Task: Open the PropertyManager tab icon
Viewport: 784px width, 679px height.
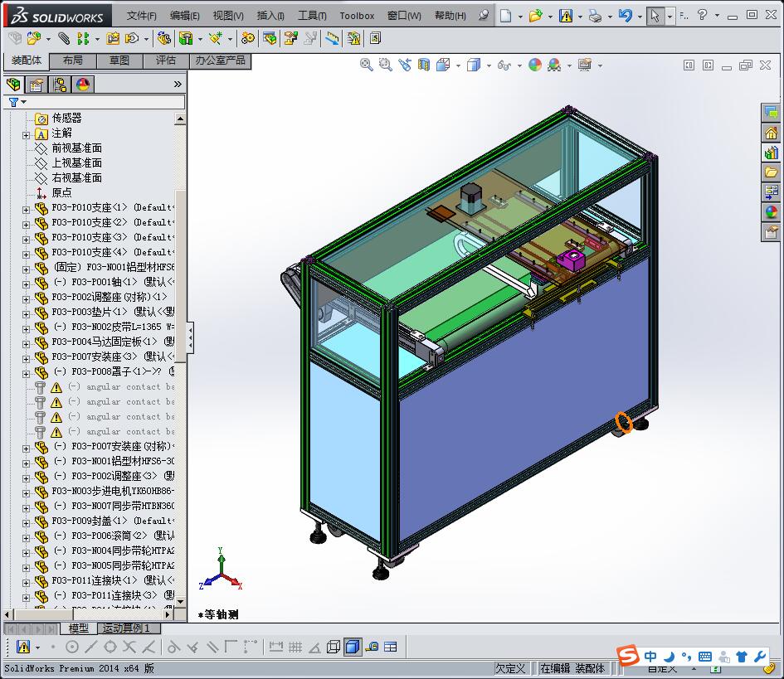Action: click(x=36, y=85)
